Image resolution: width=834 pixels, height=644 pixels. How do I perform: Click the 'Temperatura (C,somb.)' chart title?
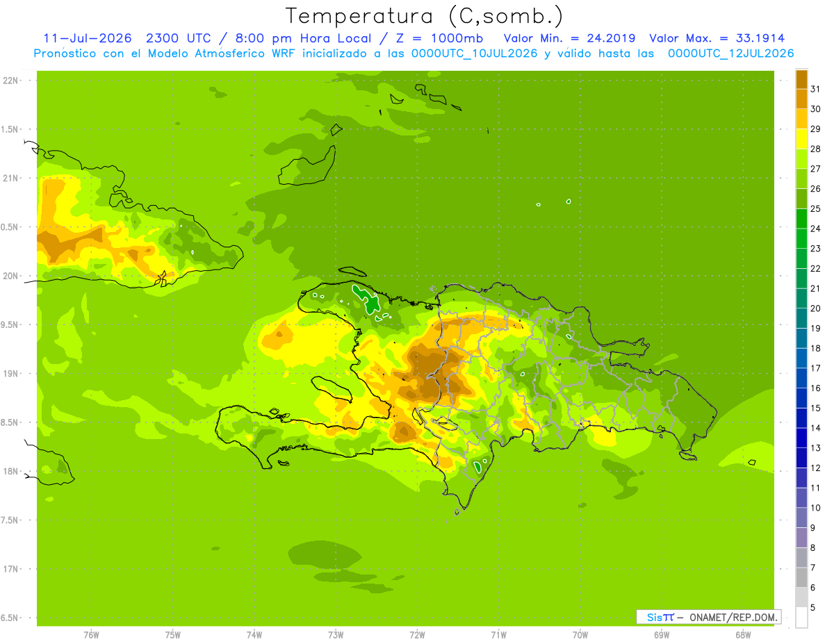[425, 16]
